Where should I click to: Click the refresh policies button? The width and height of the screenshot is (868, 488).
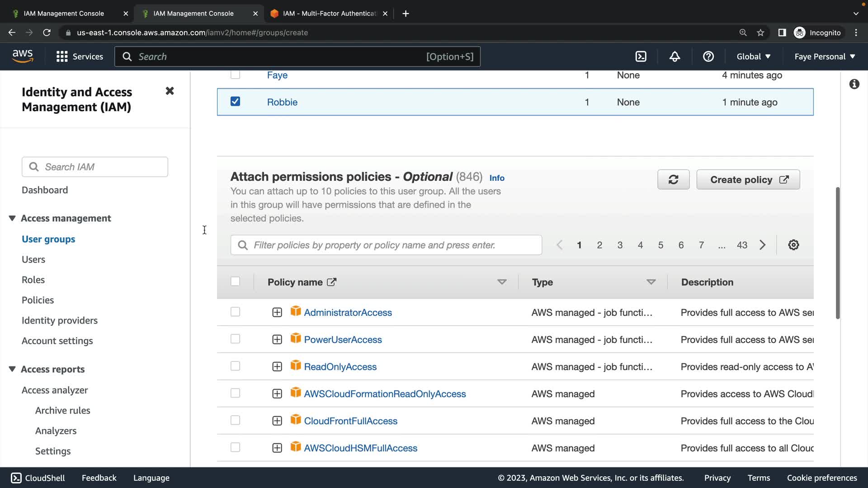[x=673, y=180]
